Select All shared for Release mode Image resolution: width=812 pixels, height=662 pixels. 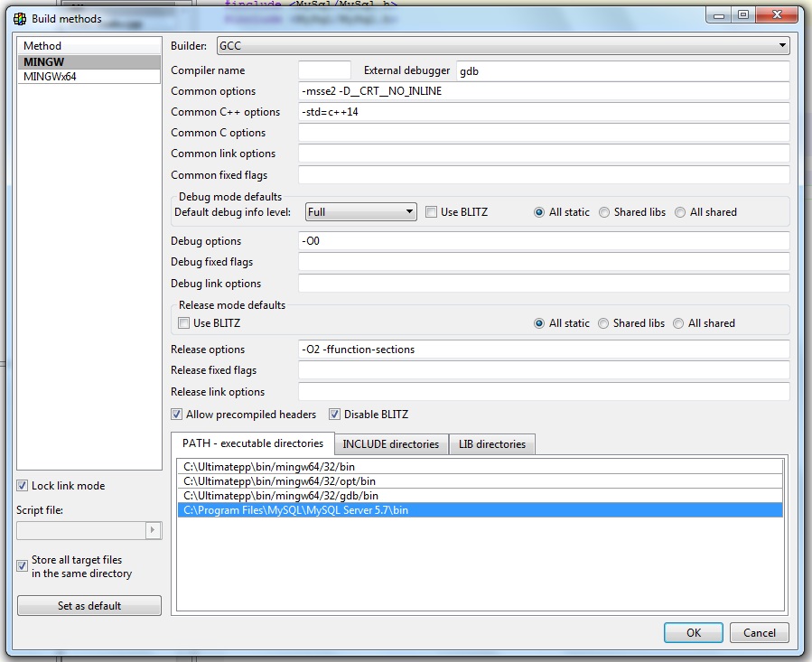click(679, 323)
